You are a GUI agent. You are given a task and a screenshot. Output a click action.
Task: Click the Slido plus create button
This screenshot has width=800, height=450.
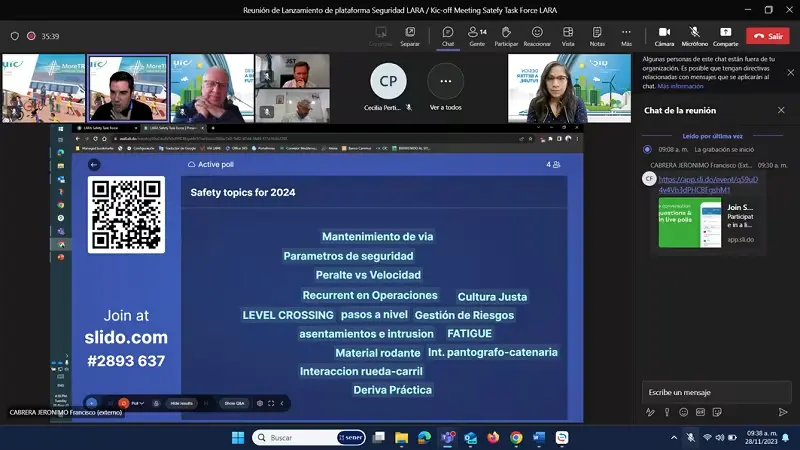coord(91,403)
